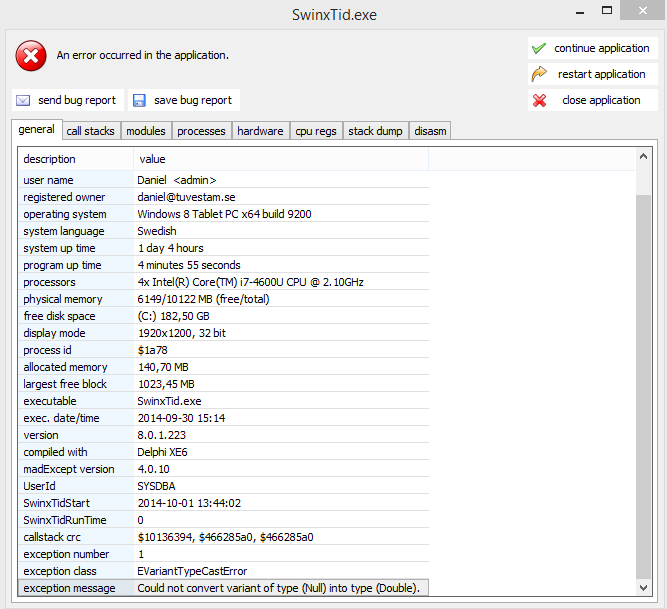Select the madExcept version row label
667x609 pixels.
pyautogui.click(x=69, y=469)
